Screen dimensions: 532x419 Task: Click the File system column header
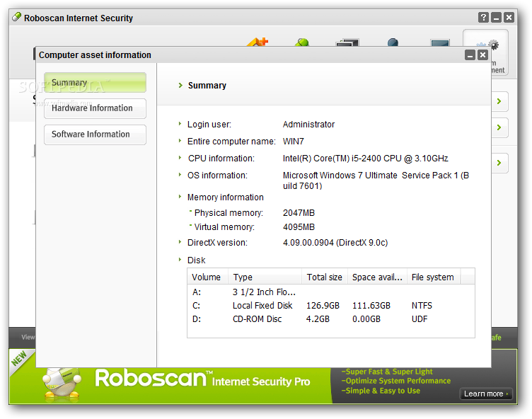pyautogui.click(x=434, y=277)
